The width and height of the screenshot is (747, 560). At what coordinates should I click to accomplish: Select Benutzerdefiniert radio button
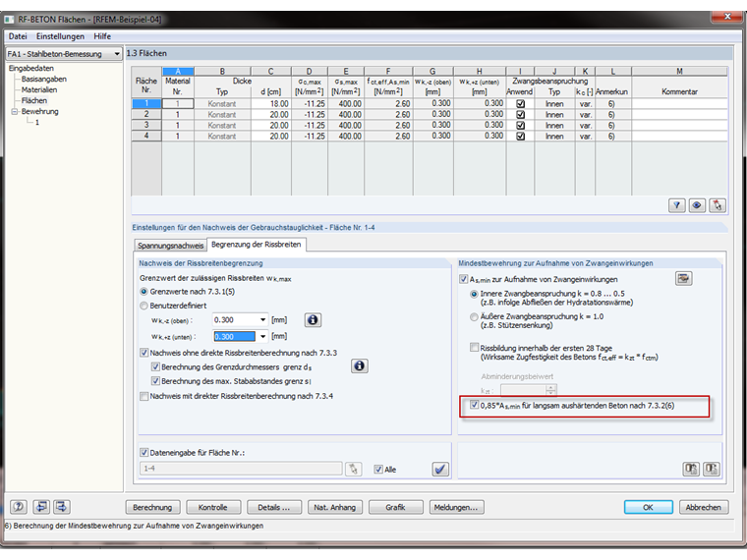coord(144,306)
